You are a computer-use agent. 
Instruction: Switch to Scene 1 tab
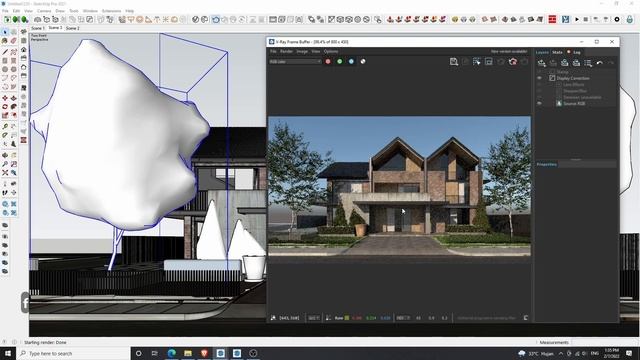point(38,28)
